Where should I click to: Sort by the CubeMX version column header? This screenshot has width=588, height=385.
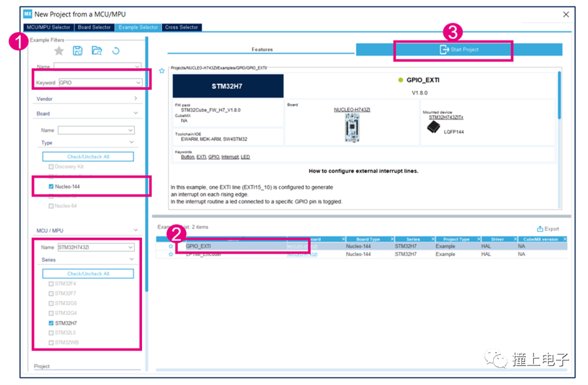(540, 239)
